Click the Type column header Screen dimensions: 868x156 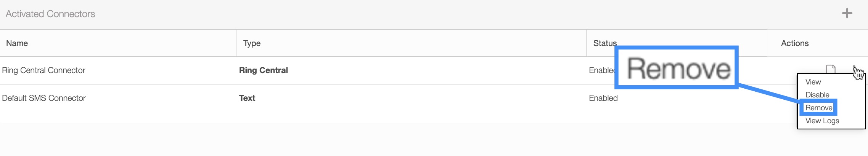point(252,43)
